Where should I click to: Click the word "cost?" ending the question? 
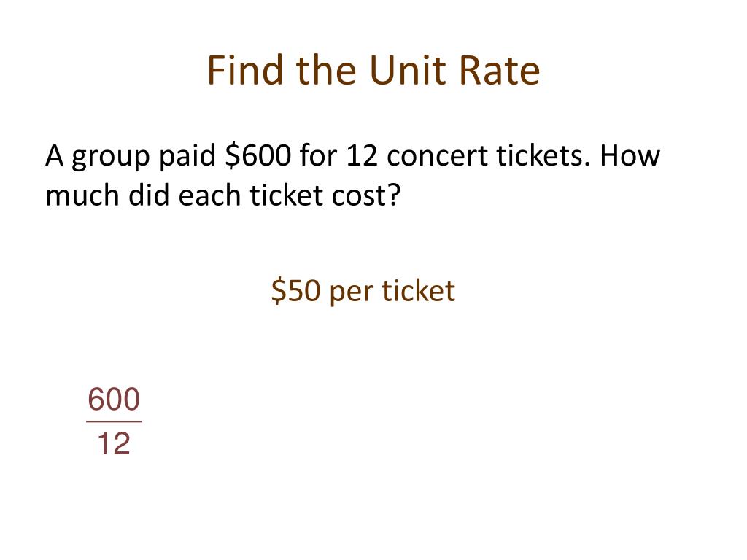click(x=366, y=195)
